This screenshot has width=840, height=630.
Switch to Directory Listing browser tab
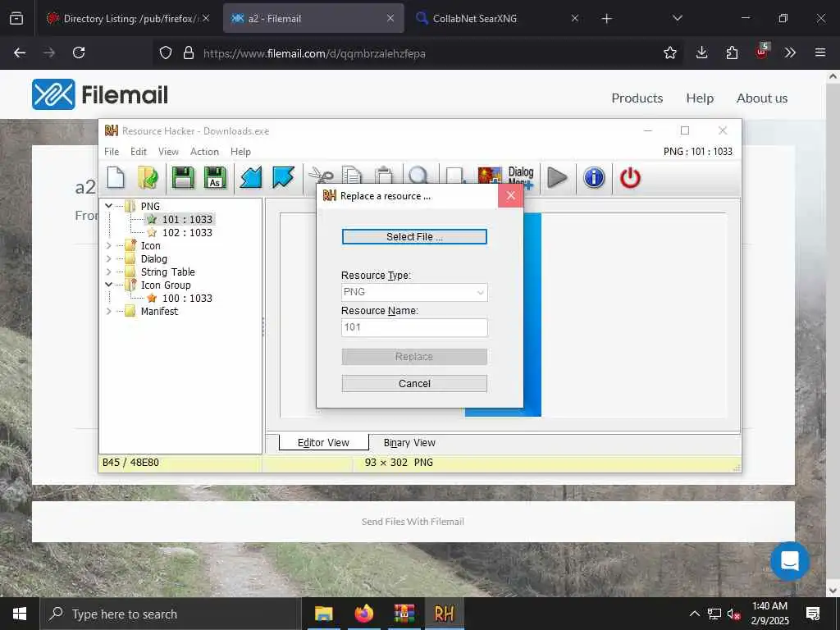[x=128, y=18]
